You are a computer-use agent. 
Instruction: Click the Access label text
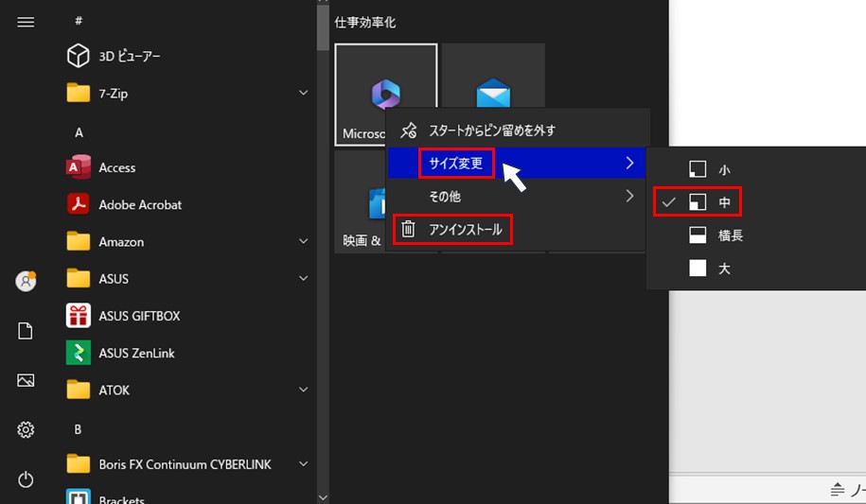click(117, 167)
